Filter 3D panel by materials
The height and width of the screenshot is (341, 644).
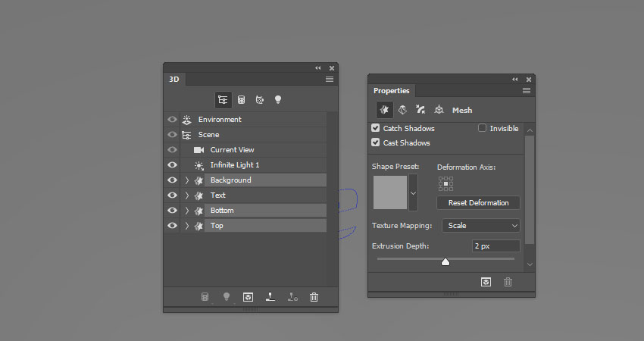[260, 100]
